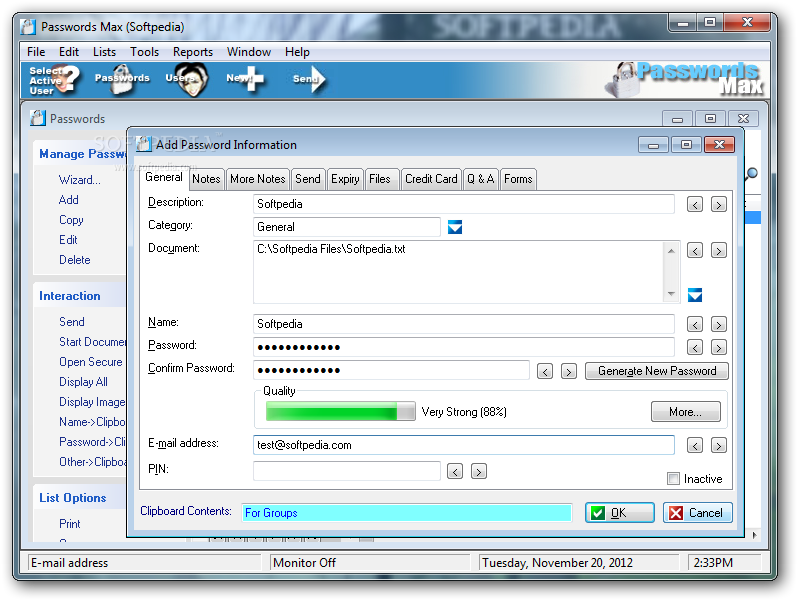Viewport: 798px width, 601px height.
Task: Click right arrow beside E-mail address field
Action: point(719,445)
